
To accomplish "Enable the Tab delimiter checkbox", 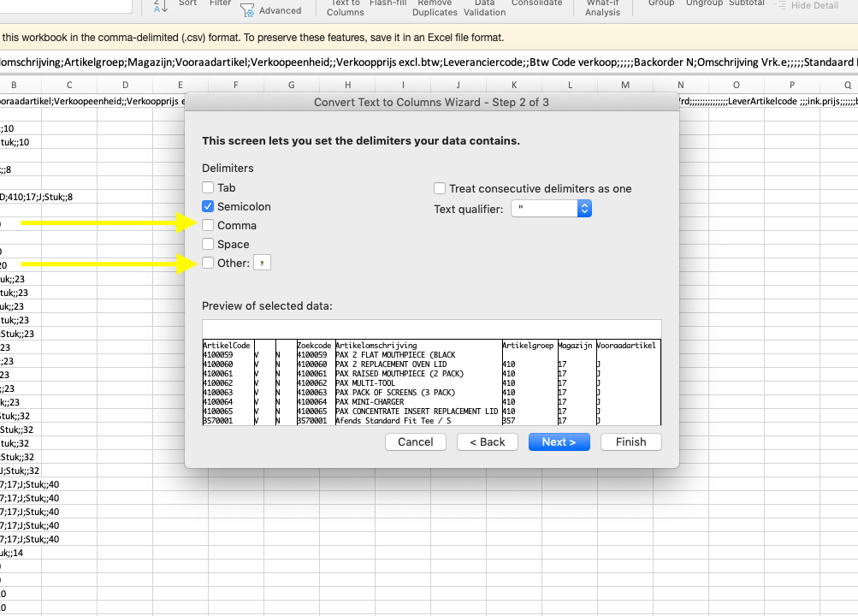I will pyautogui.click(x=208, y=187).
